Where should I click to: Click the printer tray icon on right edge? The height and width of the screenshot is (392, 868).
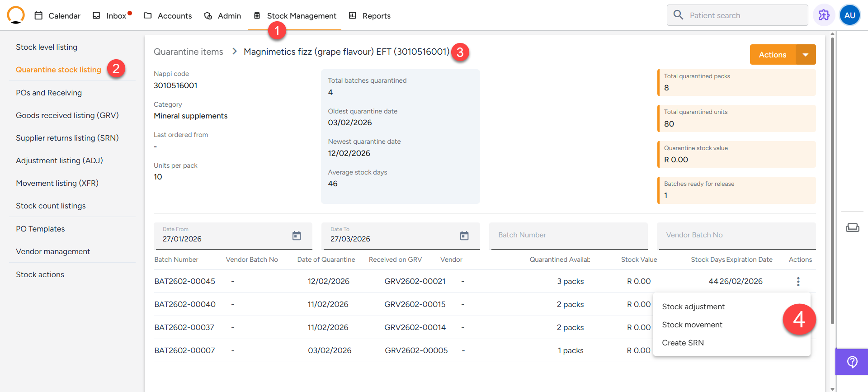coord(852,227)
